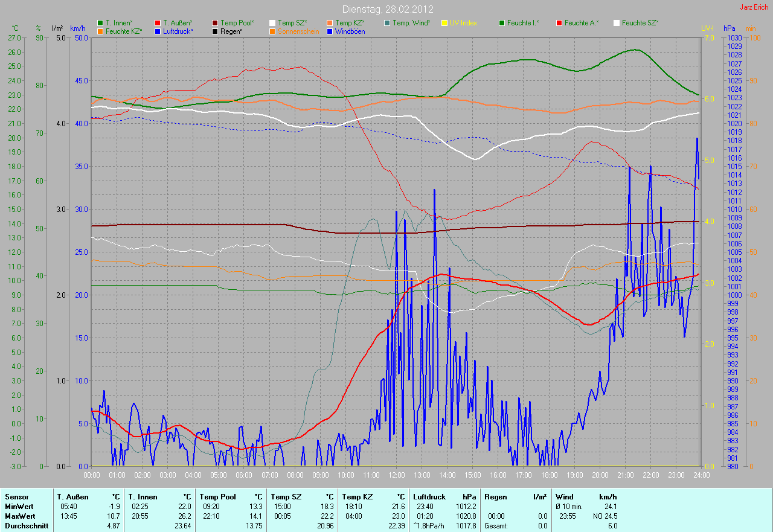Select the Luftdruck* legend label
The width and height of the screenshot is (773, 532).
tap(178, 31)
